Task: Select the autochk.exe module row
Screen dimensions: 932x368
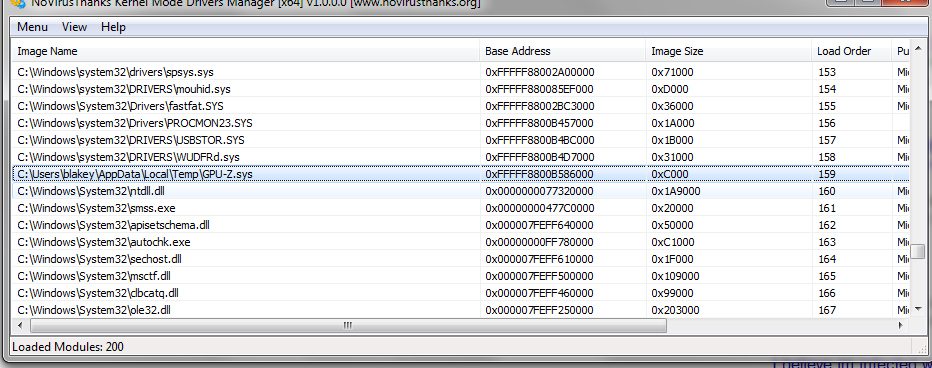Action: click(461, 242)
